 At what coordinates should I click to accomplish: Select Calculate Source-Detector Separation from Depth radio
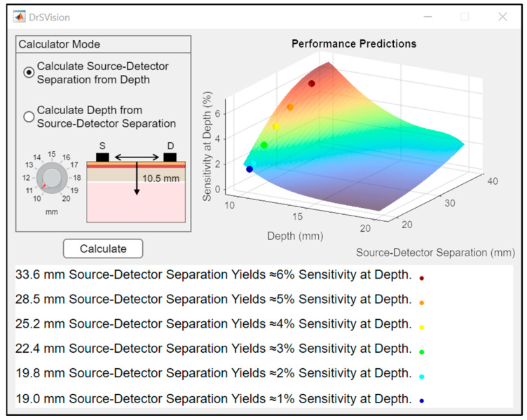[x=29, y=73]
